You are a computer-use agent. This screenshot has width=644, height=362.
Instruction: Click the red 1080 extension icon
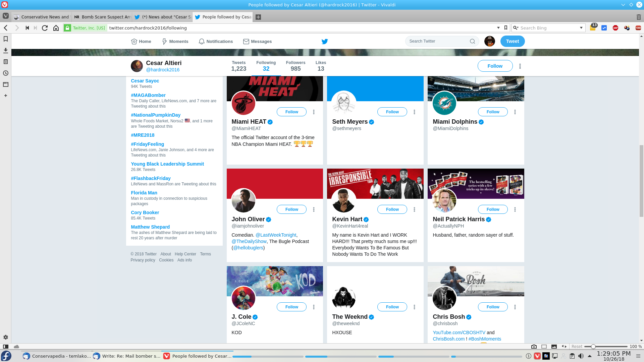coord(638,28)
